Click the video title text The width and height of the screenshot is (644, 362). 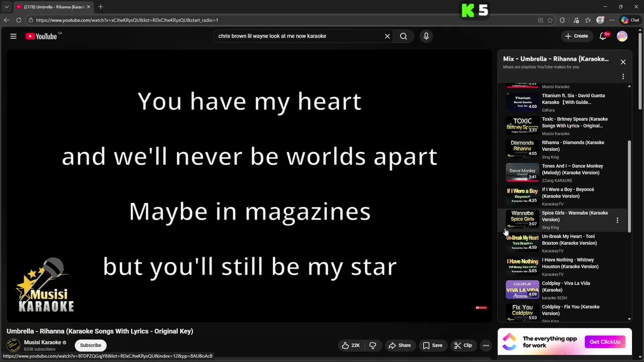point(100,331)
